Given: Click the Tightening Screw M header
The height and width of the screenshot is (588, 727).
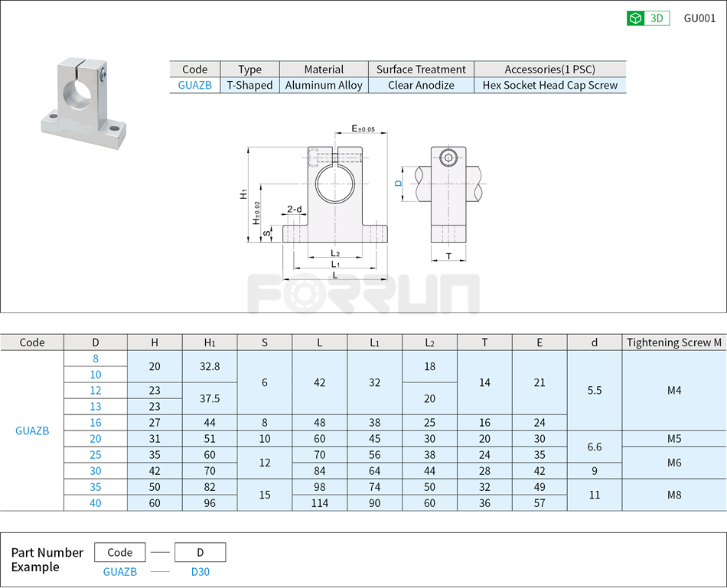Looking at the screenshot, I should pos(674,343).
